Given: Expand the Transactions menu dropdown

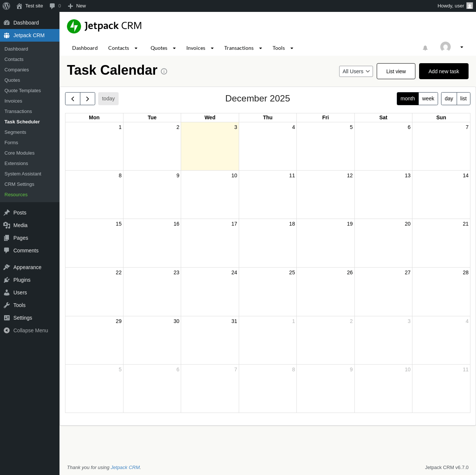Looking at the screenshot, I should click(260, 48).
